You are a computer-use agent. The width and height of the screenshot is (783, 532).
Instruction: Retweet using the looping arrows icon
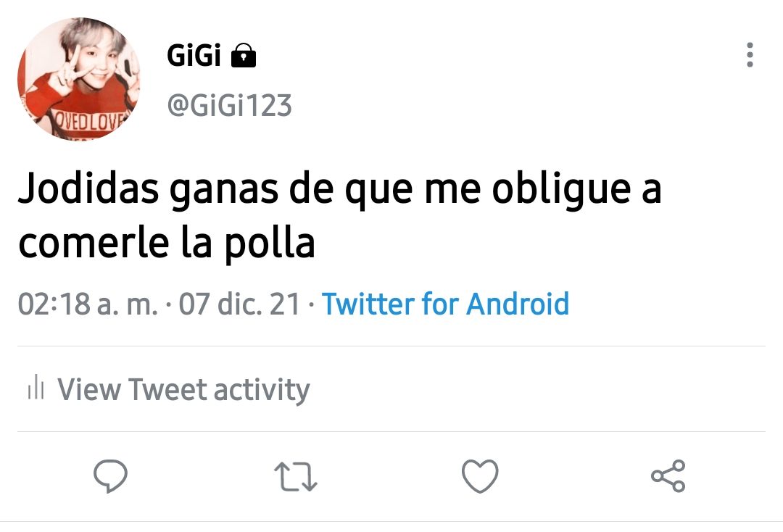tap(296, 477)
